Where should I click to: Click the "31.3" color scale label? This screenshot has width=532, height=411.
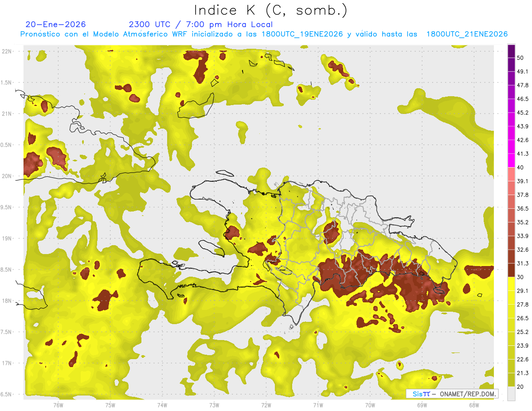tap(522, 263)
